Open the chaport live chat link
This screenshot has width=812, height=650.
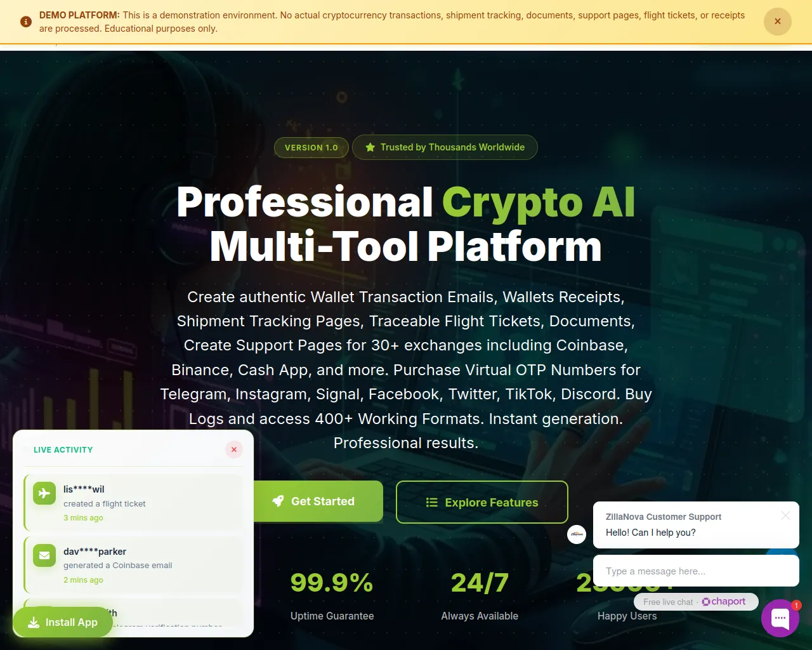click(724, 602)
